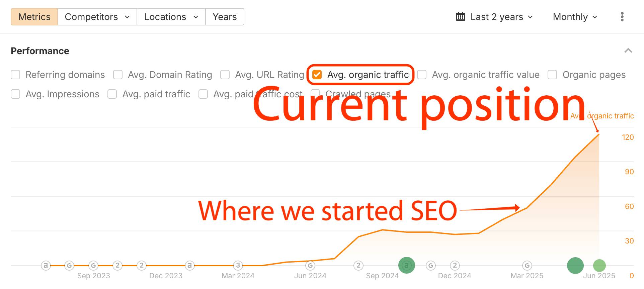Open the Competitors dropdown
This screenshot has width=644, height=289.
pos(97,17)
